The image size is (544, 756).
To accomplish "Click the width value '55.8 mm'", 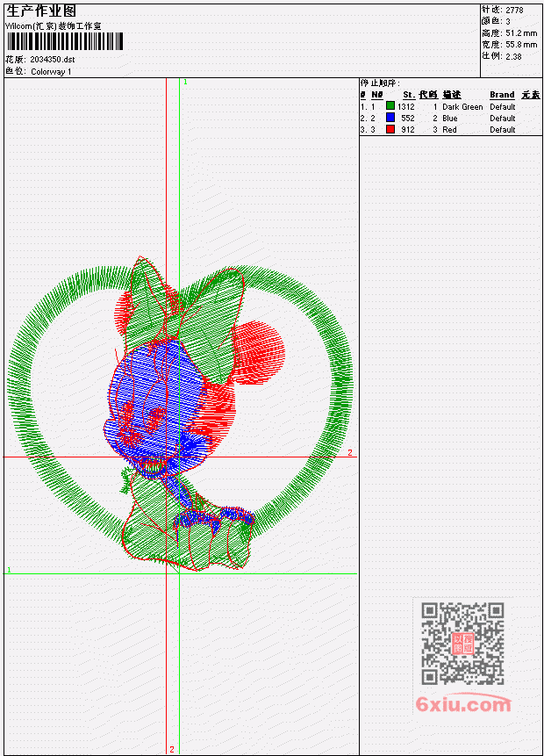I will pos(521,45).
